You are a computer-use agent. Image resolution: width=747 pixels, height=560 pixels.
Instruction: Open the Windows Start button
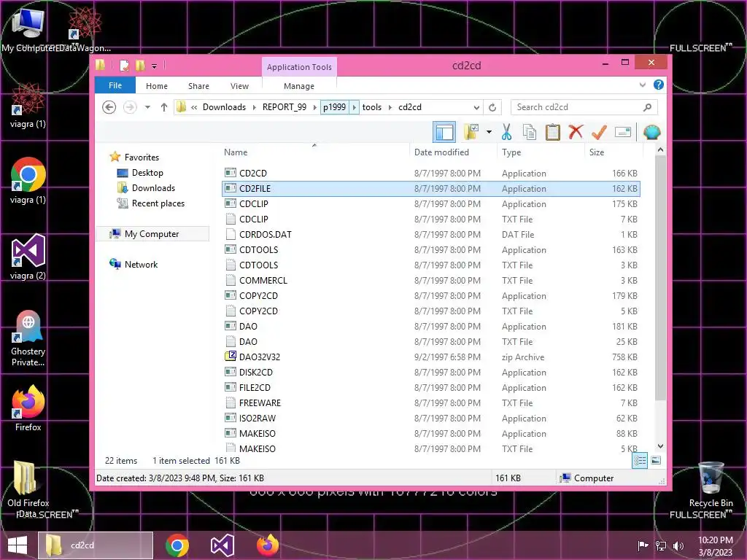(18, 545)
